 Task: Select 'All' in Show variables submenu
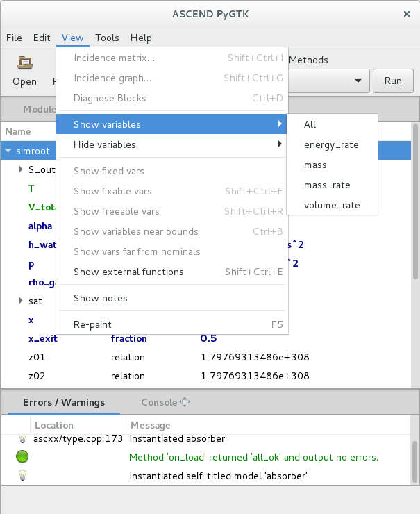click(x=310, y=124)
